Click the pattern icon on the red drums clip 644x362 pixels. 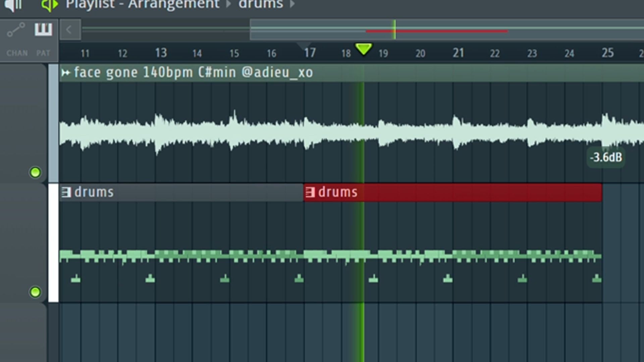[310, 192]
